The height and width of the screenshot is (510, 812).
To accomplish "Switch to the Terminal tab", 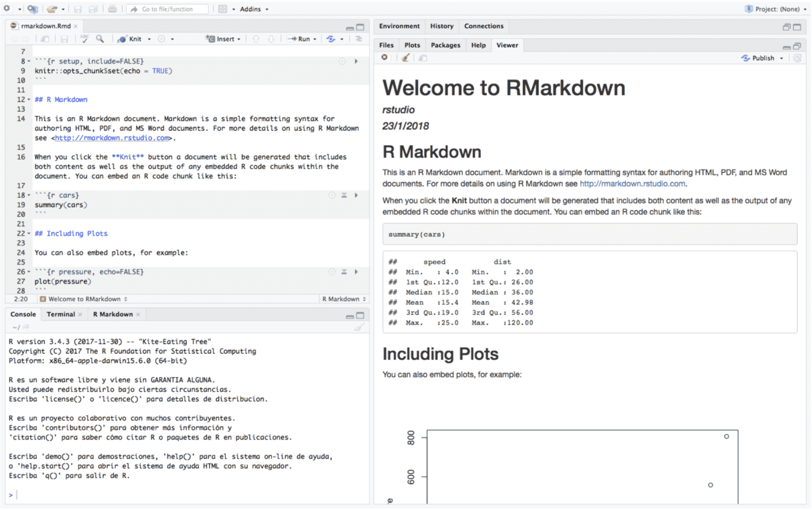I will tap(61, 314).
